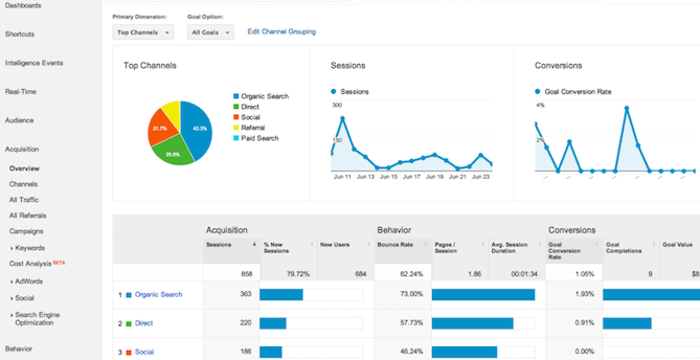
Task: Select All Traffic report
Action: (24, 200)
